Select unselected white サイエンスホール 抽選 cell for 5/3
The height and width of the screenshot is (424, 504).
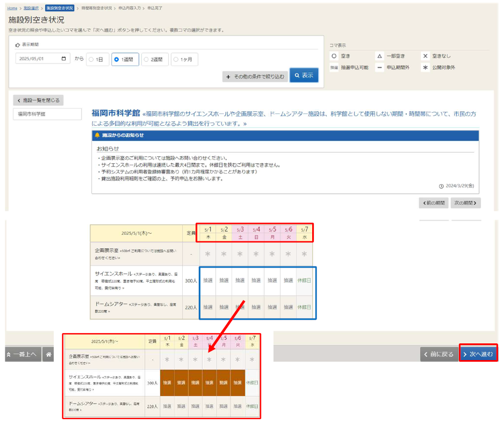(x=240, y=281)
